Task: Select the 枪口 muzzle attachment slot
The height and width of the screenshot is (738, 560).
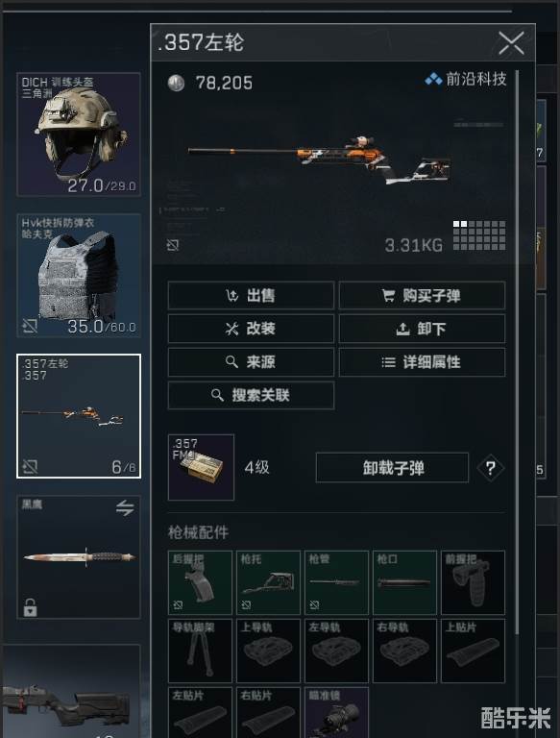Action: (404, 582)
